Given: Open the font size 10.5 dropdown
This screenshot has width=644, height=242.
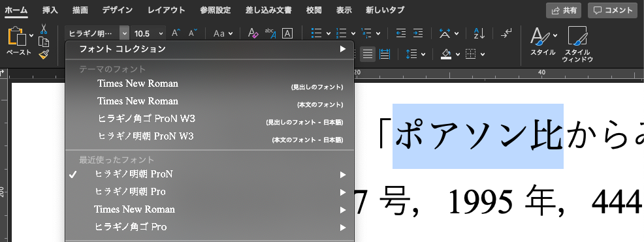Looking at the screenshot, I should (x=161, y=34).
